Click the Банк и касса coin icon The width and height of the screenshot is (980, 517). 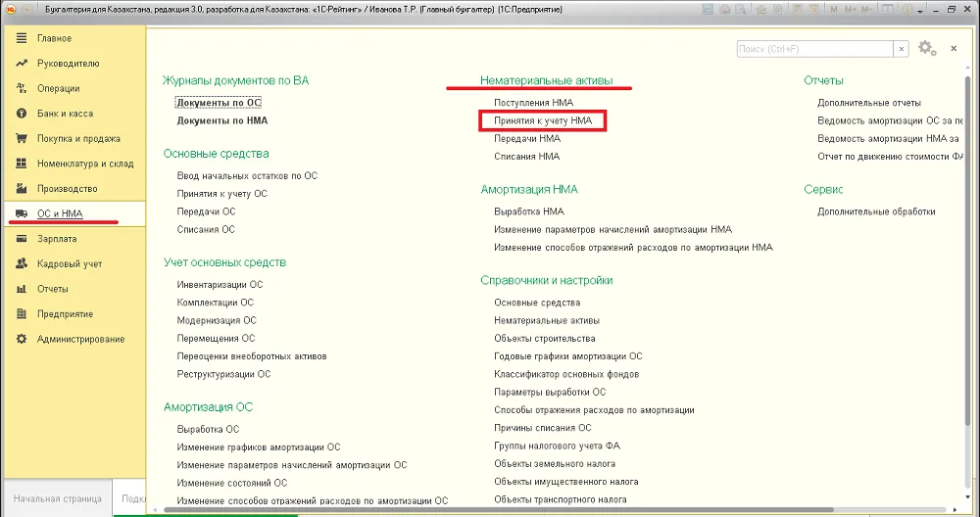22,113
